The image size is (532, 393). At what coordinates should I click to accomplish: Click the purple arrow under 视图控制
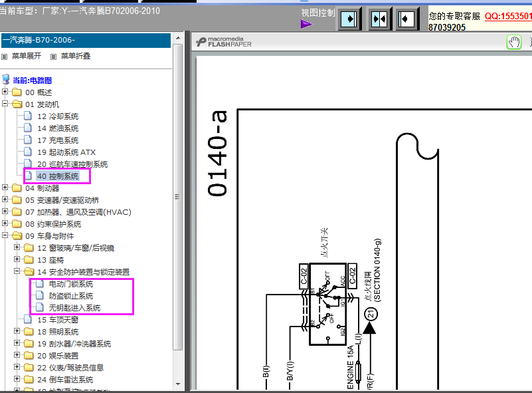306,24
